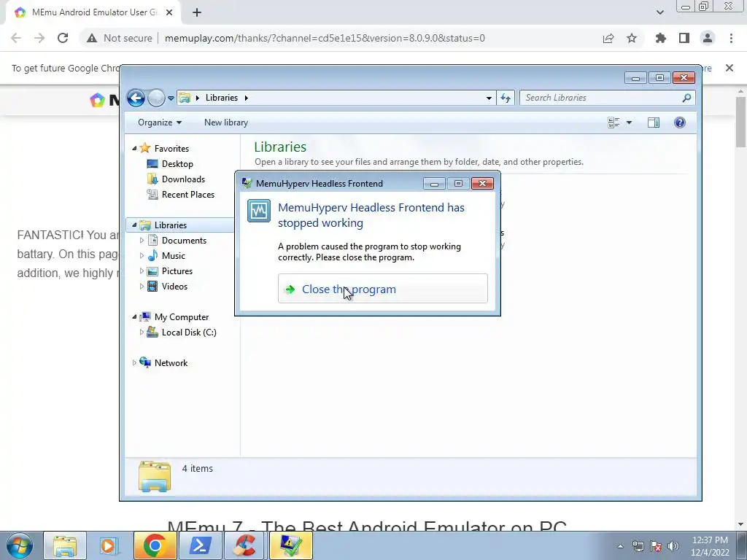Click the volume speaker tray icon
This screenshot has height=560, width=747.
coord(673,546)
